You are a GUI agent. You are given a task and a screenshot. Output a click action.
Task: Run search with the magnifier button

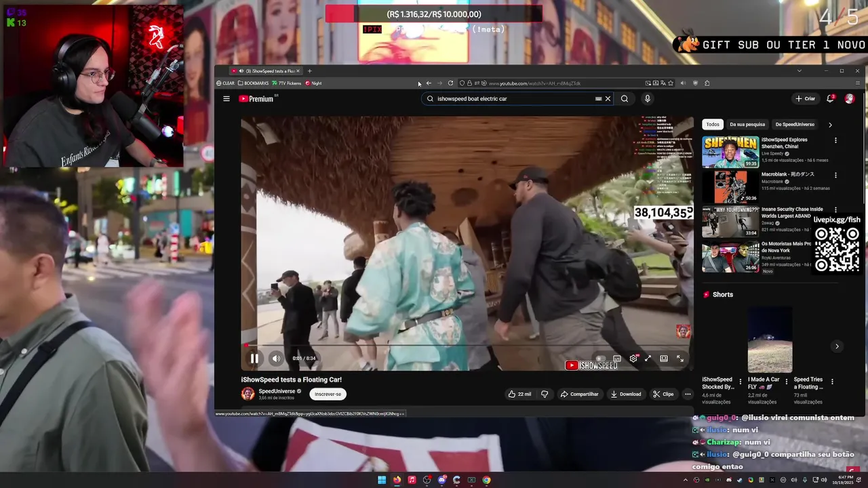[x=625, y=99]
